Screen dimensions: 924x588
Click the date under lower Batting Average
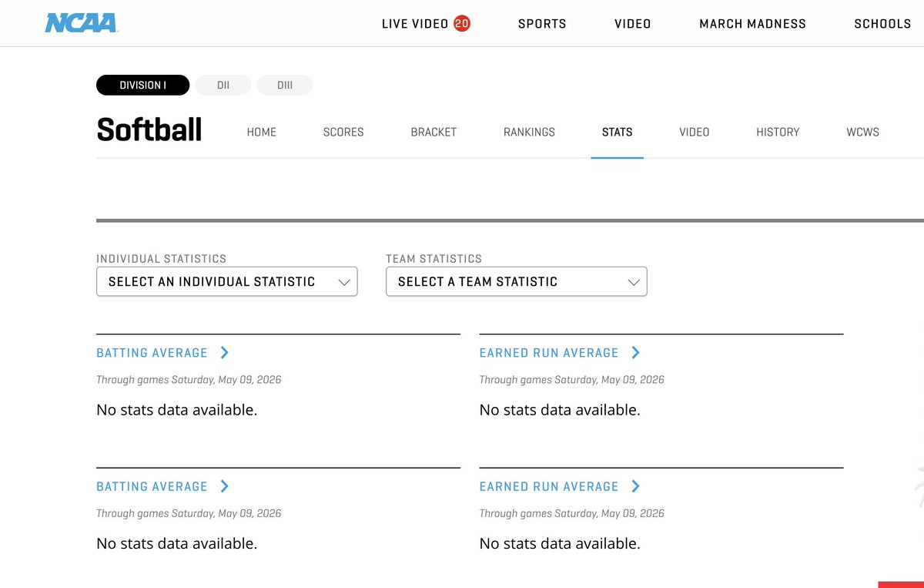189,513
